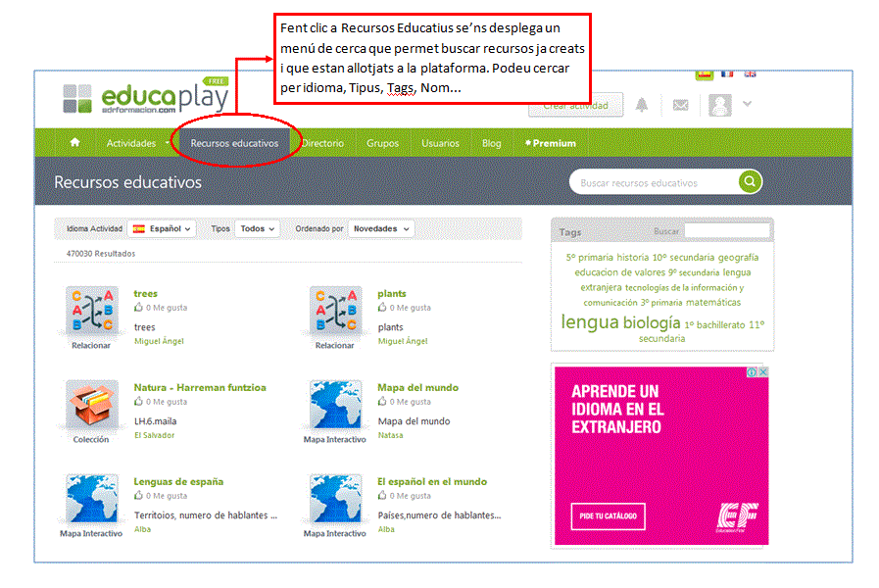
Task: Click the home icon in navigation bar
Action: click(74, 143)
